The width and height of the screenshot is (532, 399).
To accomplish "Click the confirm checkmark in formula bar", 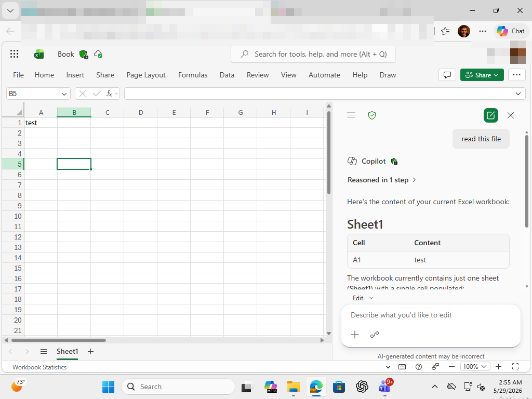I will 97,94.
